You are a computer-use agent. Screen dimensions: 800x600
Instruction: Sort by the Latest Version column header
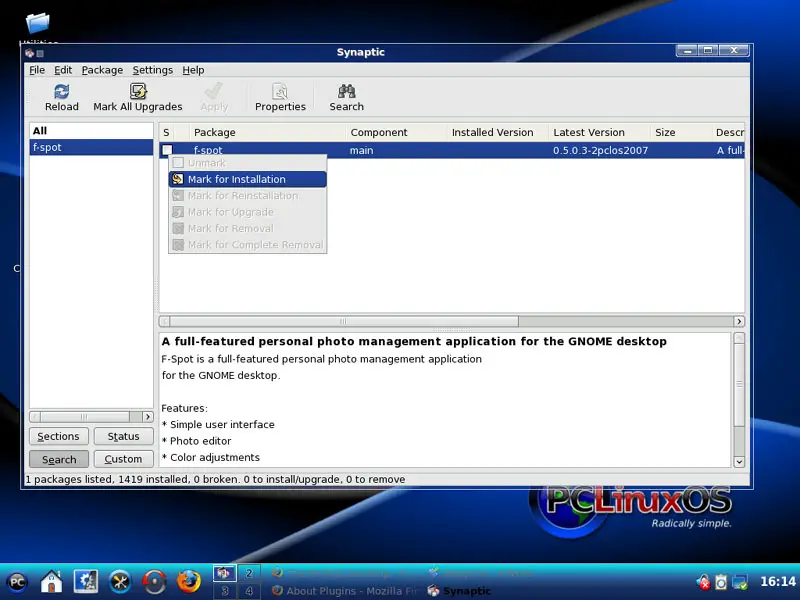click(599, 132)
